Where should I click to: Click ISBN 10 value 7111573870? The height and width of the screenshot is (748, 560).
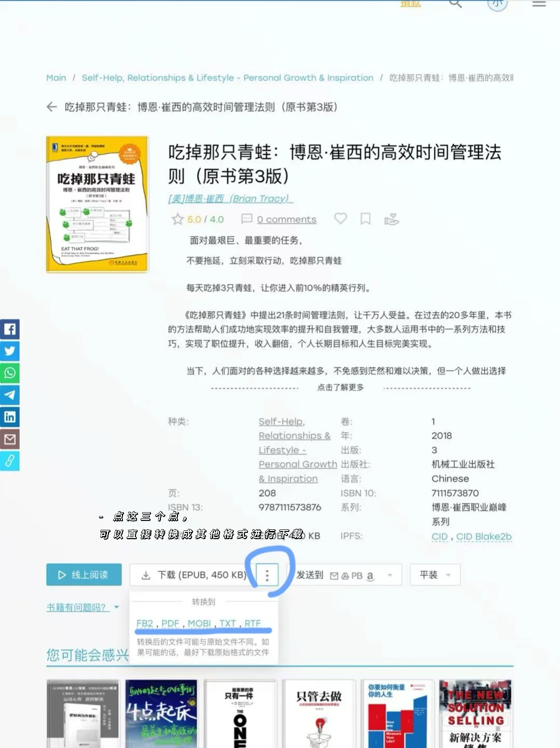tap(455, 493)
